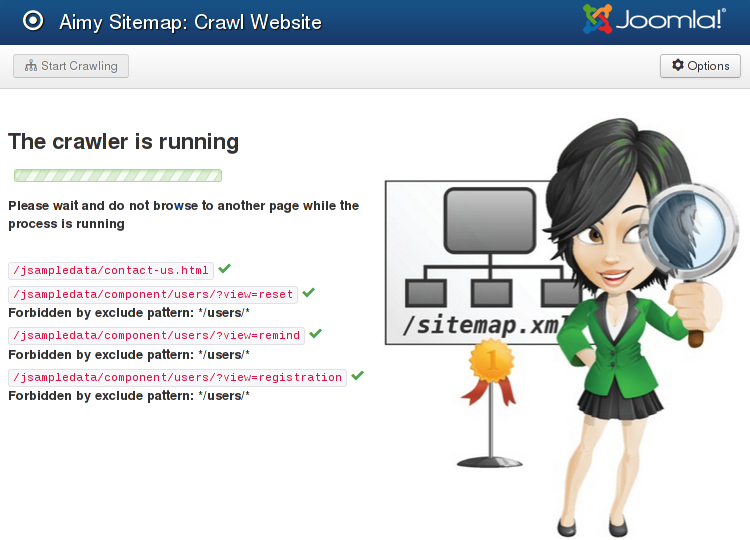This screenshot has height=540, width=750.
Task: Select the /jsampledata/contact-us.html URL
Action: [x=111, y=271]
